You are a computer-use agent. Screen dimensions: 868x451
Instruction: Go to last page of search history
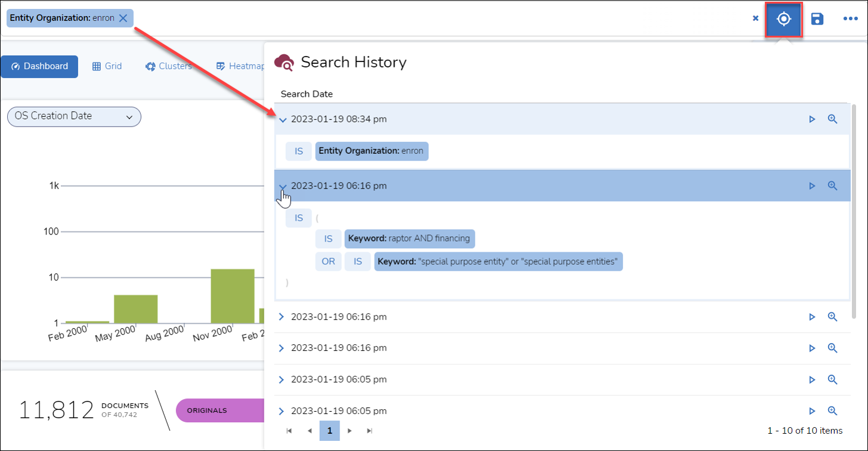pos(369,431)
